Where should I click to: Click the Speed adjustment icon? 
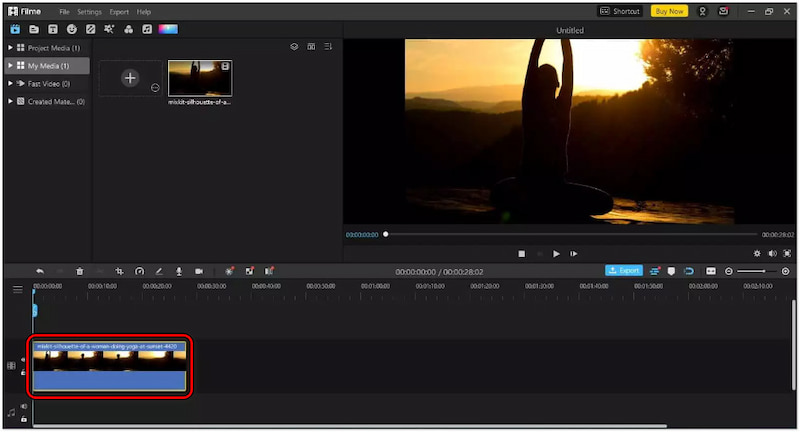coord(139,271)
